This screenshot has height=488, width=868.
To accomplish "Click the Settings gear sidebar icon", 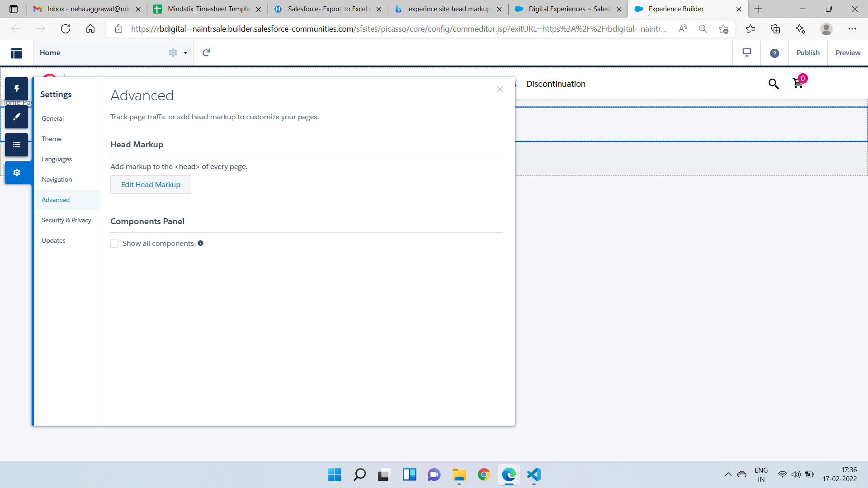I will [17, 173].
